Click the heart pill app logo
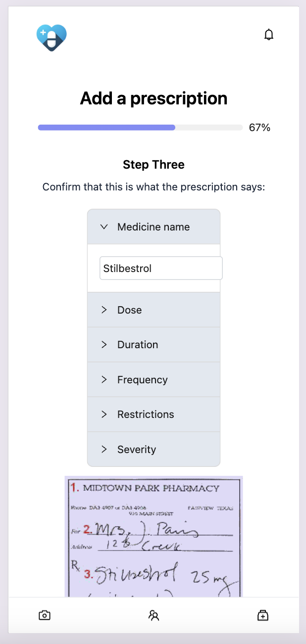Screen dimensions: 306x644 click(x=51, y=38)
